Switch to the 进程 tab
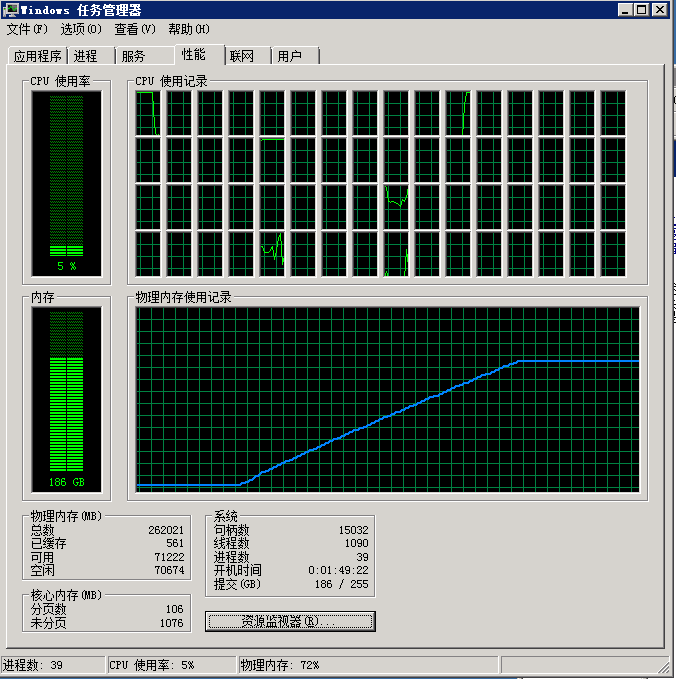The width and height of the screenshot is (676, 679). (91, 56)
